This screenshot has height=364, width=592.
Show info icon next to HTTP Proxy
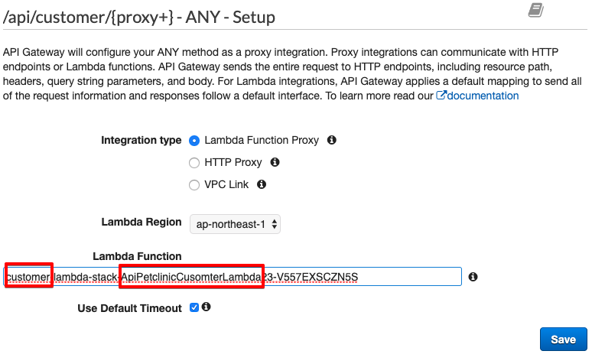(x=275, y=162)
